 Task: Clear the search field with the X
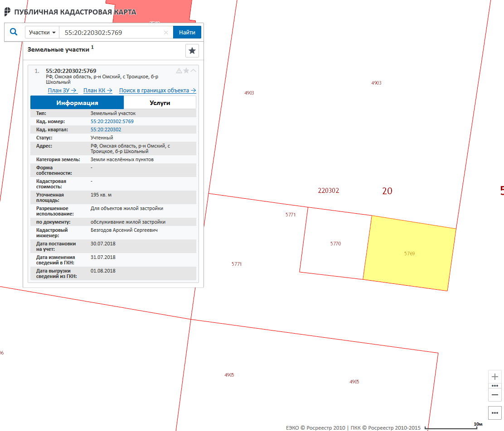[x=166, y=33]
